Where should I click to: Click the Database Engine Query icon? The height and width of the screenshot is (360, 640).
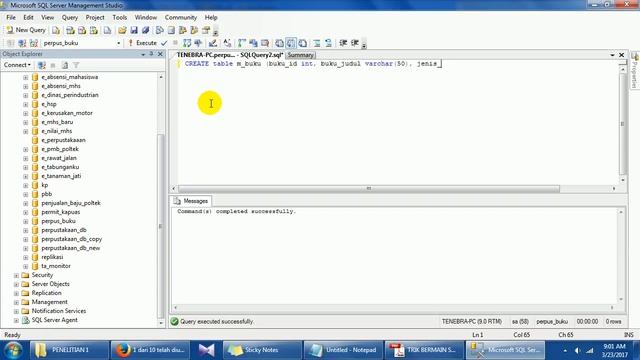pyautogui.click(x=56, y=30)
